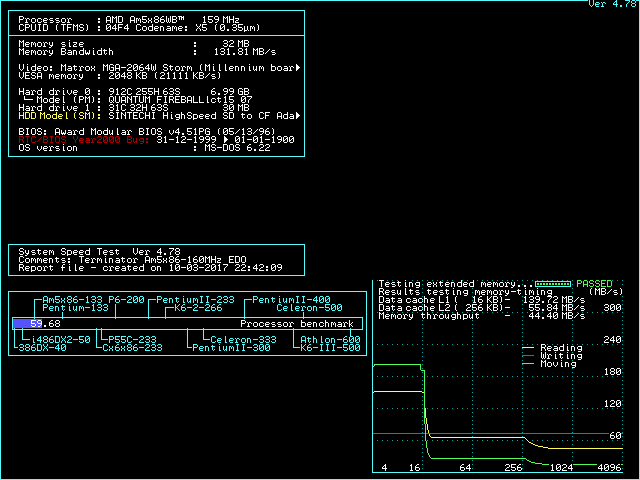Click the 01-01-1900 rollover date
The height and width of the screenshot is (480, 640).
click(264, 140)
